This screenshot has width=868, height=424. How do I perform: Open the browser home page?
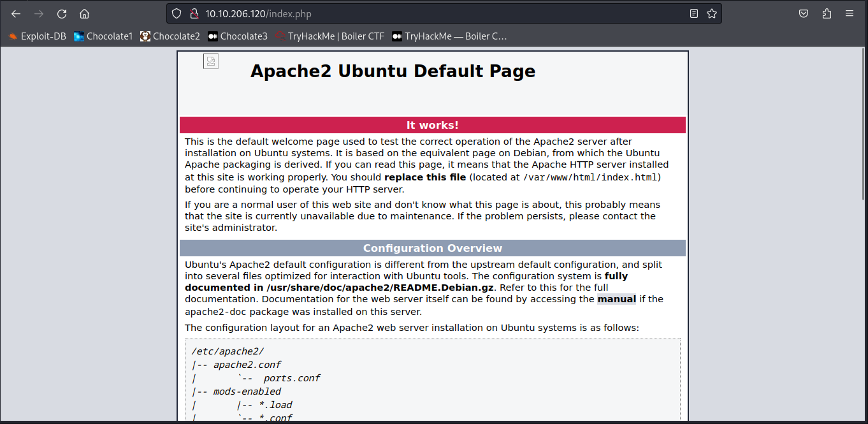pyautogui.click(x=84, y=13)
